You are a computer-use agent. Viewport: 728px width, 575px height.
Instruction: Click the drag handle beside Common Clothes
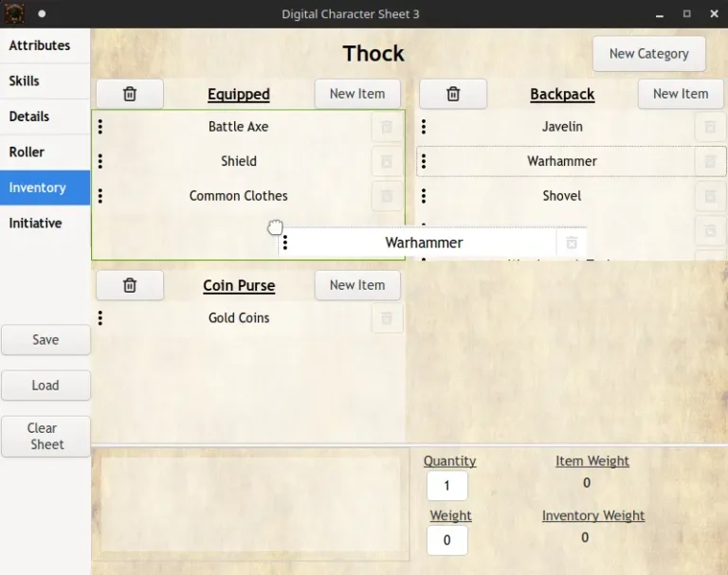coord(100,196)
